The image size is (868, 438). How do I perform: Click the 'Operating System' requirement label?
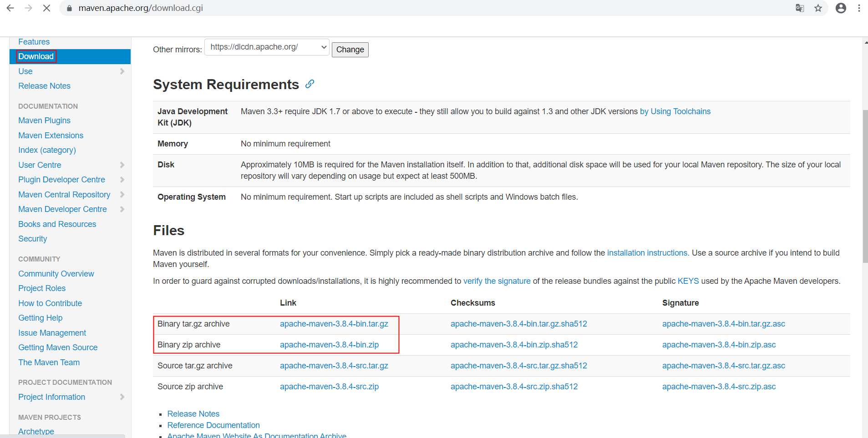(191, 197)
